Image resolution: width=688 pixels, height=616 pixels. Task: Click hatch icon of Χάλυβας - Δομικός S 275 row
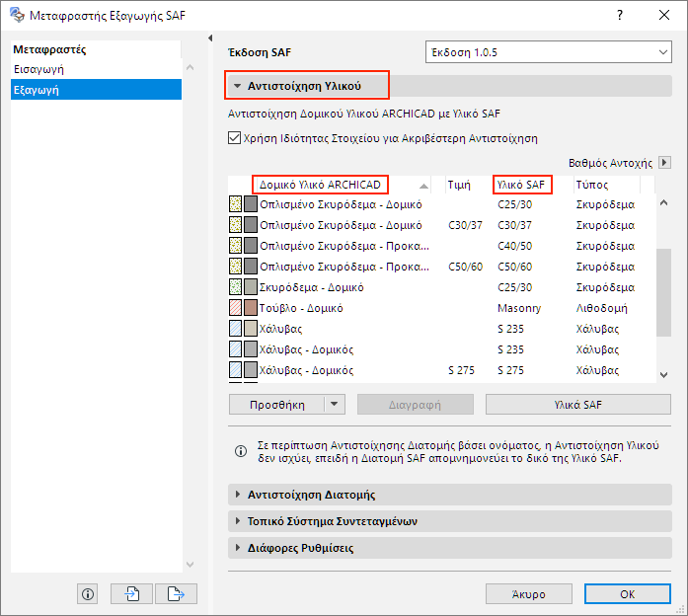(x=236, y=370)
